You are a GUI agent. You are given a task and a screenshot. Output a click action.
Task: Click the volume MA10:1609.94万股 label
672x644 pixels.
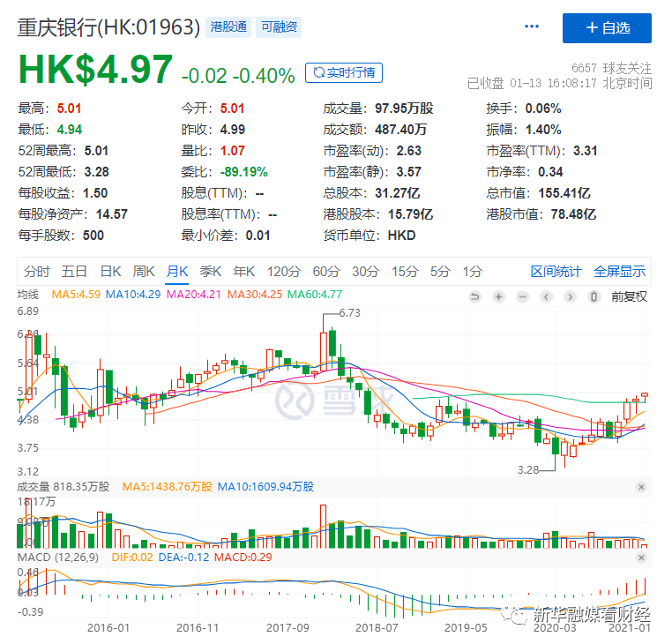pos(265,487)
